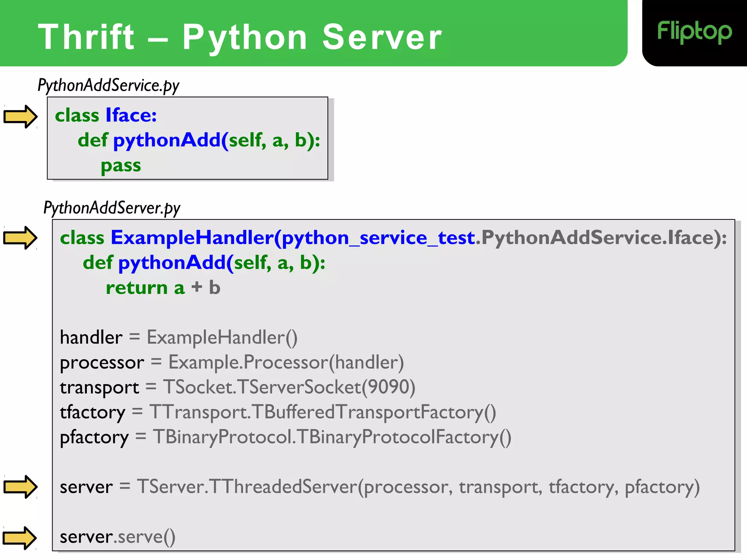Screen dimensions: 747x560
Task: Click the 'return a + b' line
Action: click(x=163, y=288)
